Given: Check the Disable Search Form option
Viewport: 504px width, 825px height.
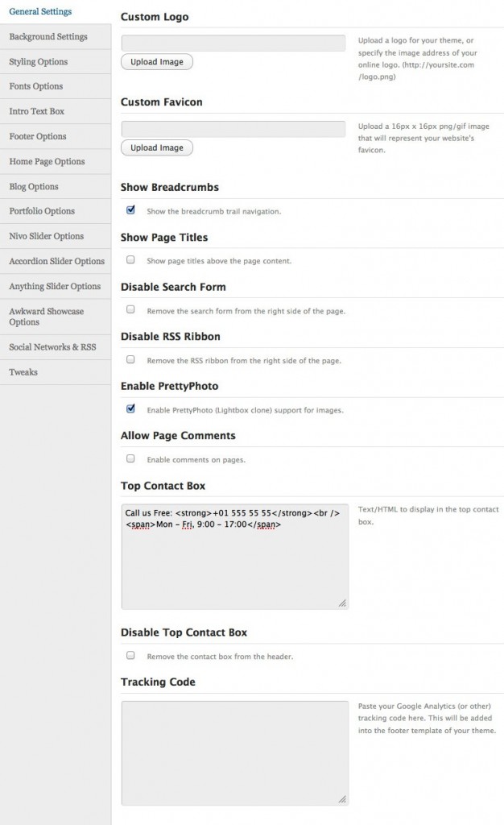Looking at the screenshot, I should (x=130, y=309).
